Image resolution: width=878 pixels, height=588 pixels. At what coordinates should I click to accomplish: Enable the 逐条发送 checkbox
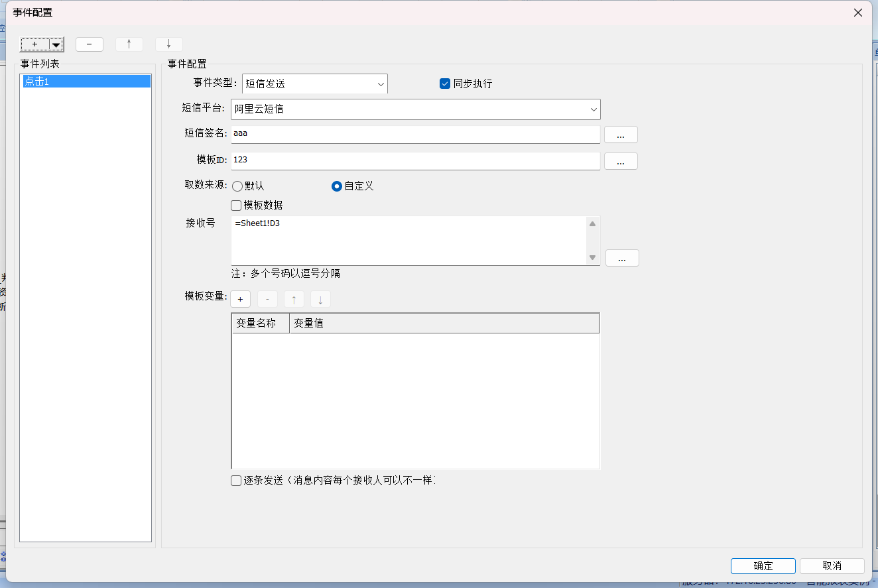236,481
